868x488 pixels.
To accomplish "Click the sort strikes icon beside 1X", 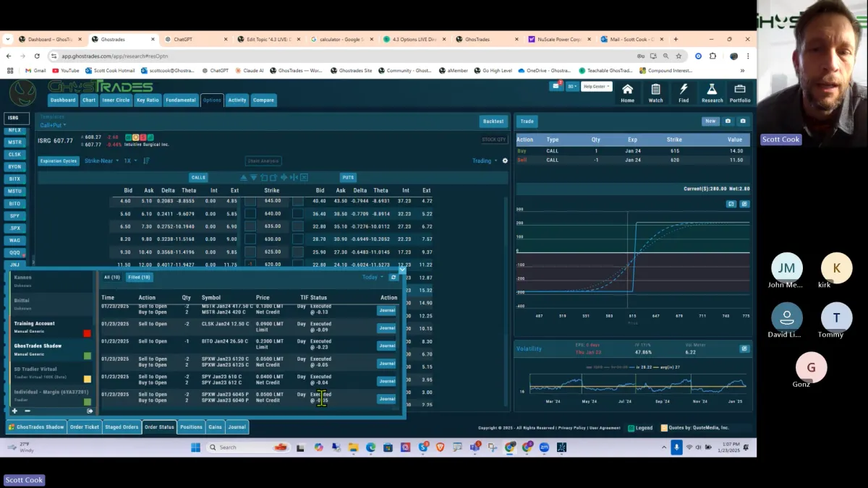I will [x=146, y=161].
